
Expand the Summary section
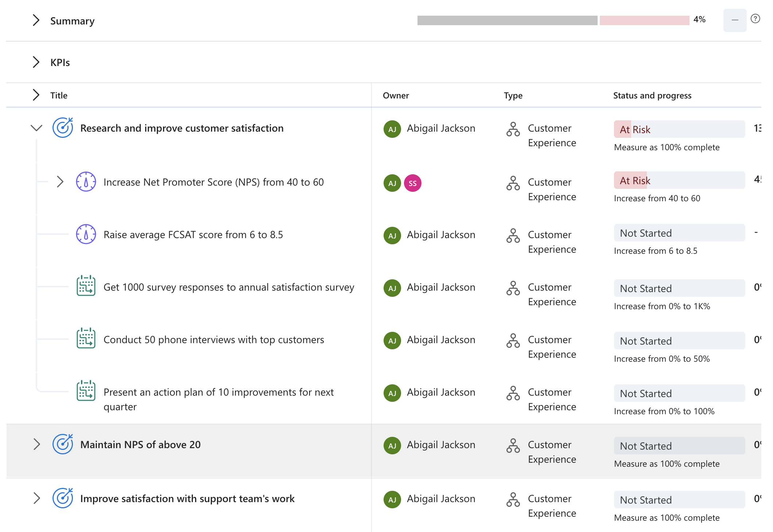point(36,20)
